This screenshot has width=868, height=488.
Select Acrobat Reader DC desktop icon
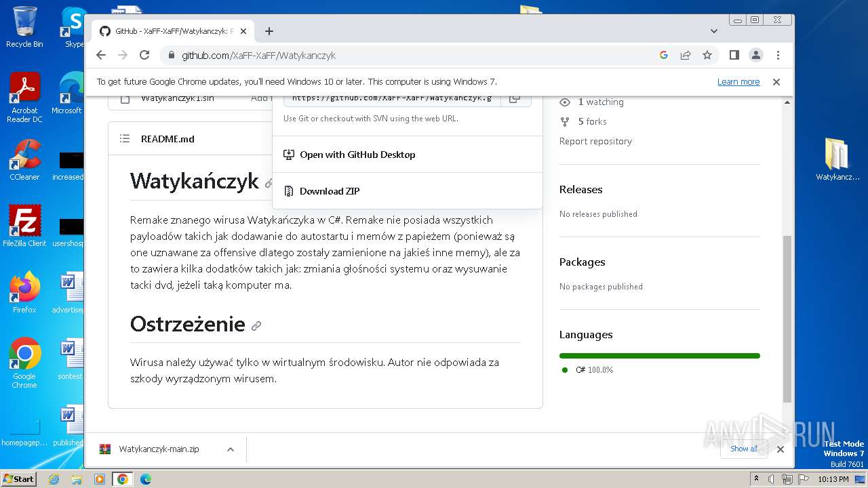24,98
